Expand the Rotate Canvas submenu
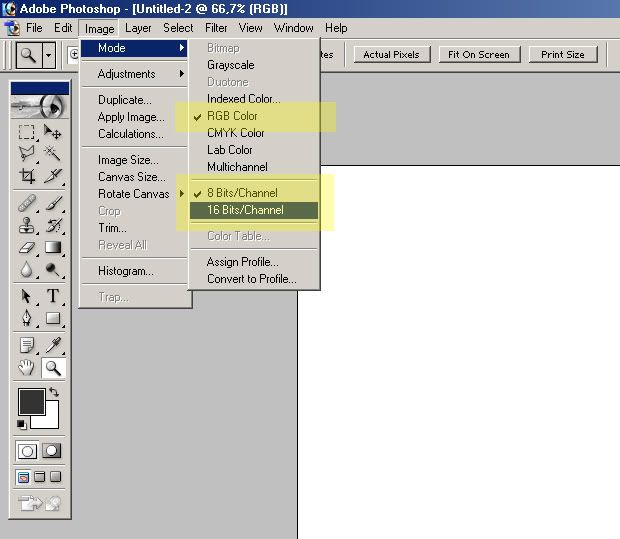Viewport: 620px width, 539px height. (134, 194)
